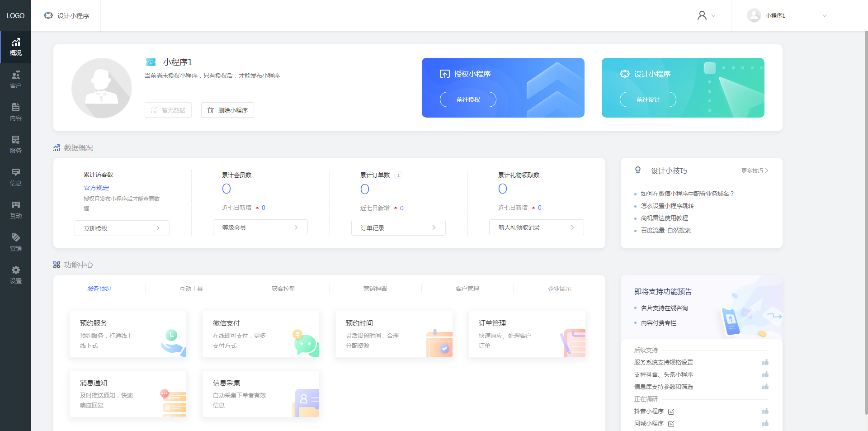Open the 订单管理 feature card

(527, 334)
